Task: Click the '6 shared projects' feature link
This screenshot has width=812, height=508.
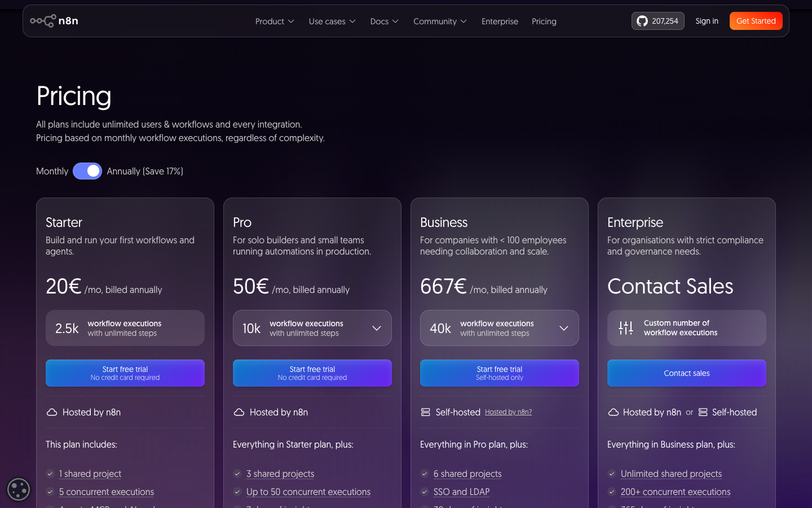Action: [x=467, y=474]
